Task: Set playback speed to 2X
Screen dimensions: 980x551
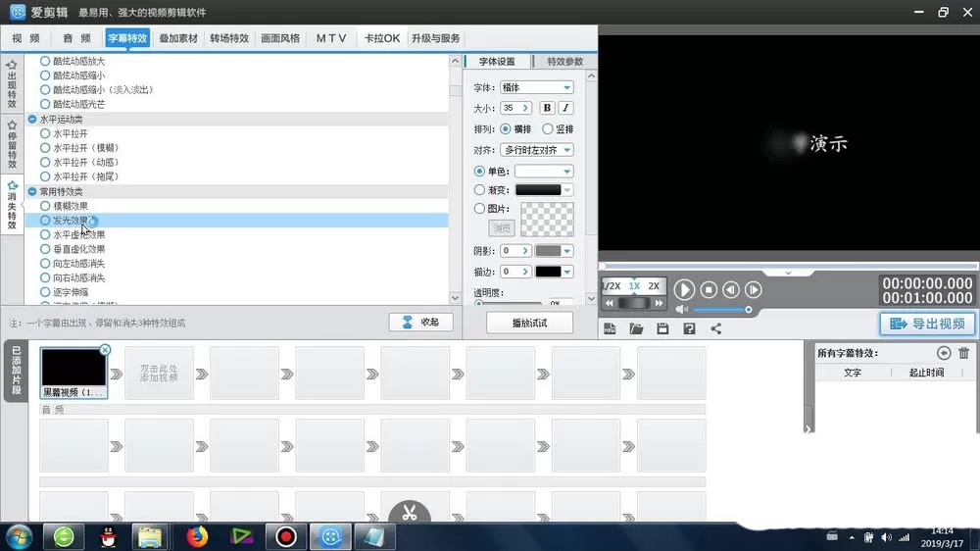Action: tap(654, 286)
